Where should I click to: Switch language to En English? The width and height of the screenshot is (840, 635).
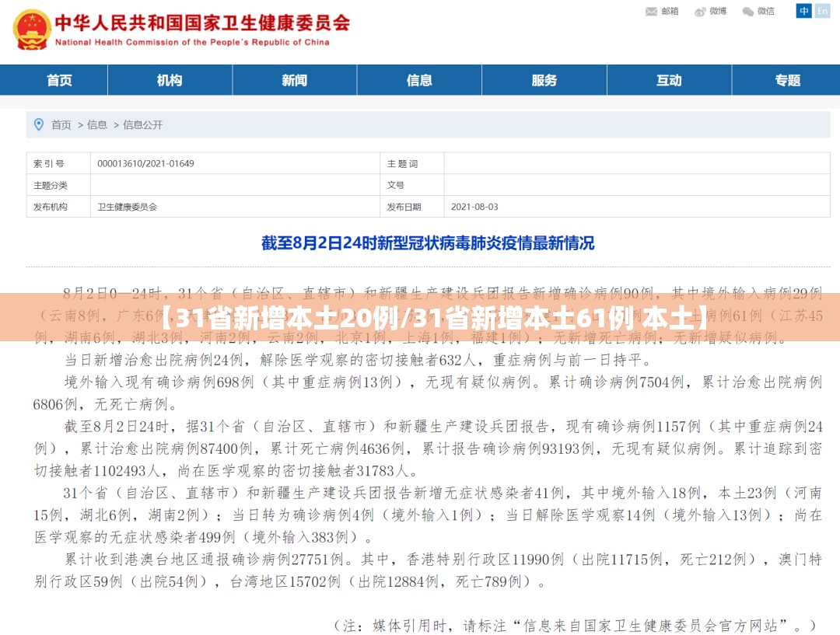pyautogui.click(x=822, y=11)
